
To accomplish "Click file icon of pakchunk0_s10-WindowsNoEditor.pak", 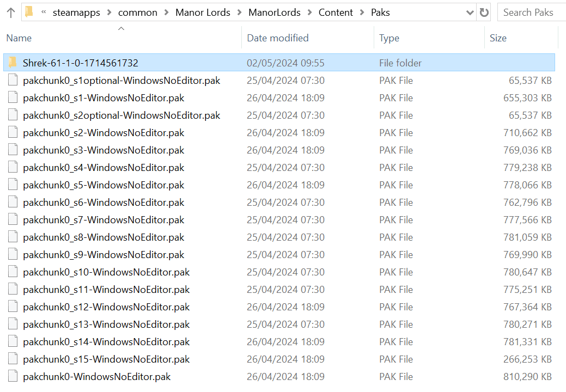I will pos(13,272).
